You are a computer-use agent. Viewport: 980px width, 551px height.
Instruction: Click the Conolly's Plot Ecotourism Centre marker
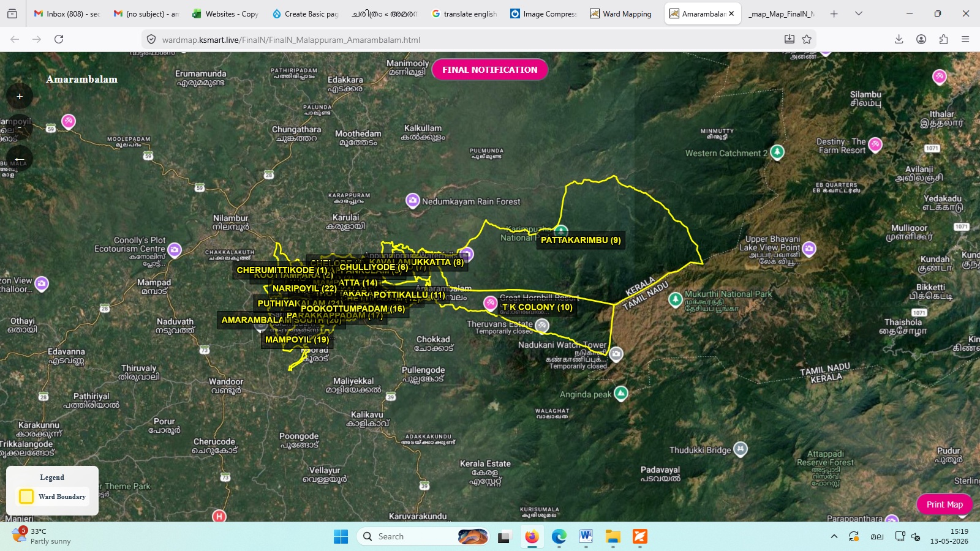(175, 249)
